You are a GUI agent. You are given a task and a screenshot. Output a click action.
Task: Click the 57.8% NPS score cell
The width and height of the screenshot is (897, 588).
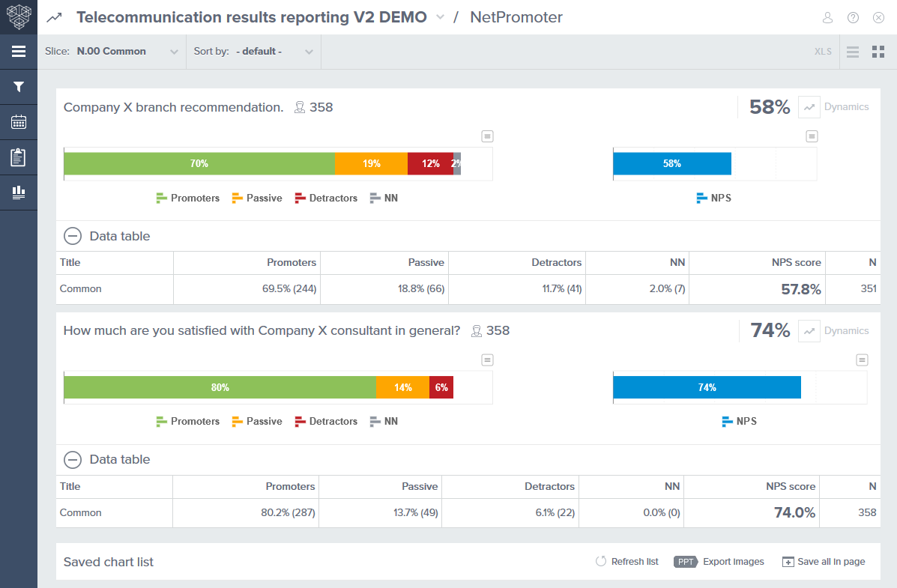click(758, 289)
